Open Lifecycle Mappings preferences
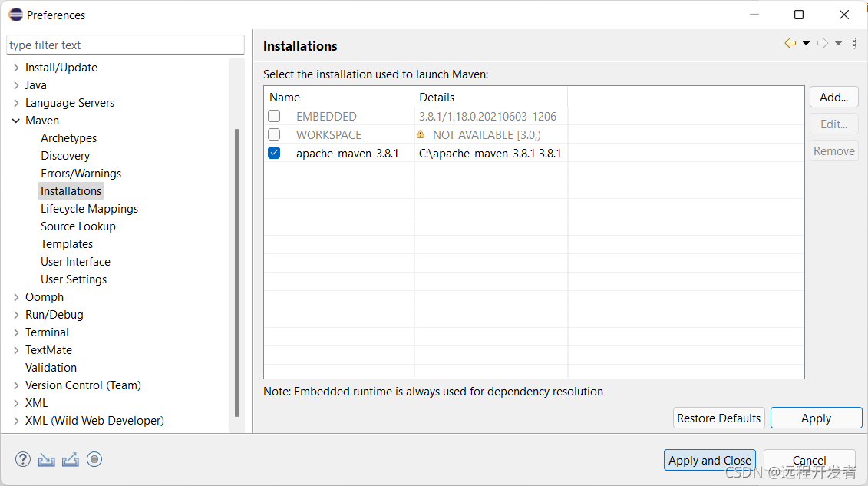Image resolution: width=868 pixels, height=486 pixels. pyautogui.click(x=89, y=209)
